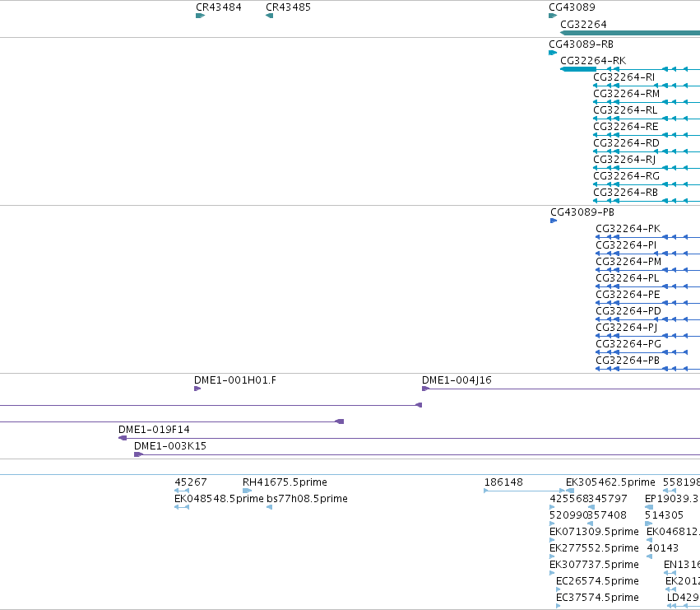Click the DME1-004J16 purple start arrow
Screen dimensions: 700x610
click(425, 389)
